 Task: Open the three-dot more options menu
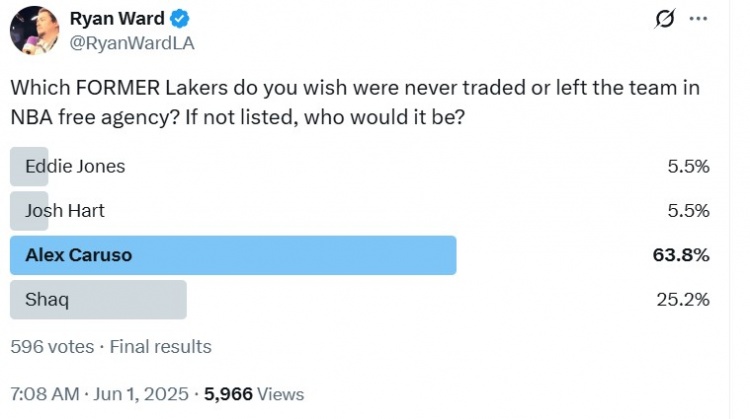pos(699,19)
